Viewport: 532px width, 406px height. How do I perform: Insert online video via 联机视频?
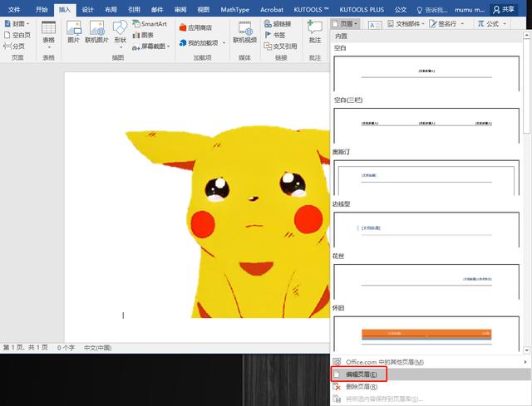point(244,32)
